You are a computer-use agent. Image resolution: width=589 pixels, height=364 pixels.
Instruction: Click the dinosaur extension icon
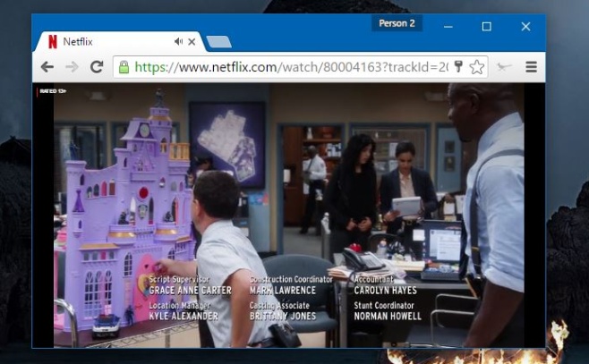[x=504, y=67]
